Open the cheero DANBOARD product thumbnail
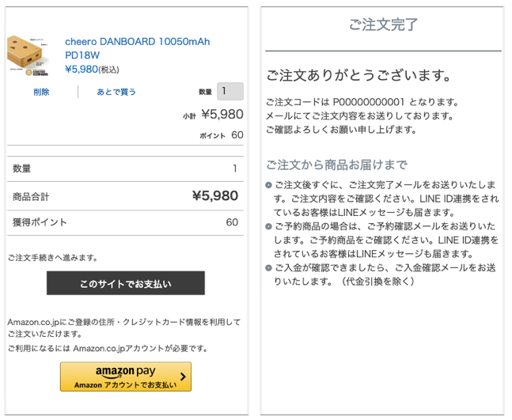This screenshot has height=420, width=512. coord(28,55)
